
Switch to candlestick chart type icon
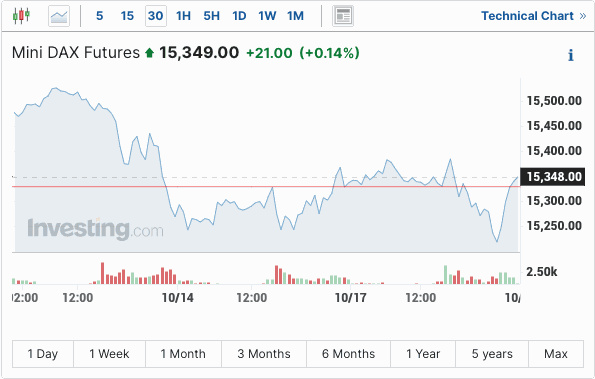(21, 16)
